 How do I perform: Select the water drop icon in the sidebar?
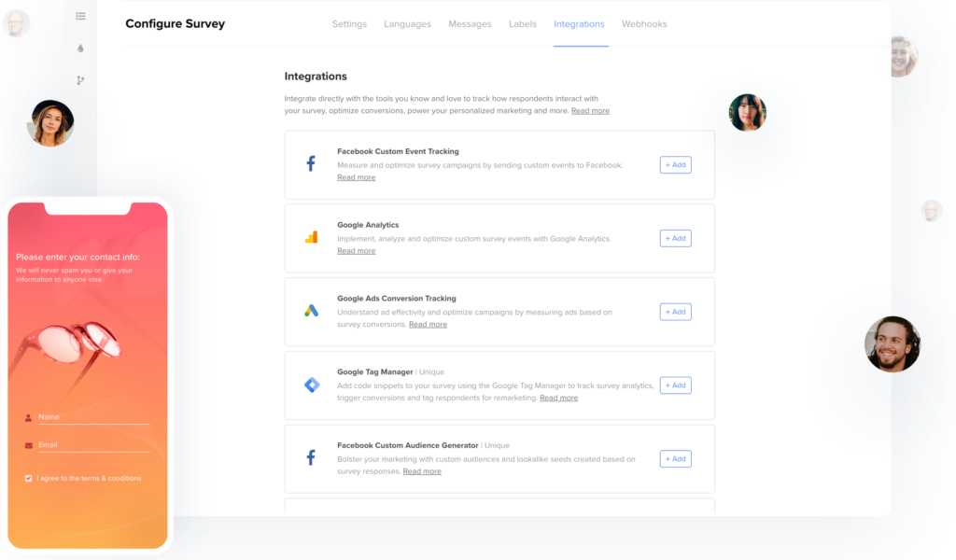coord(80,48)
